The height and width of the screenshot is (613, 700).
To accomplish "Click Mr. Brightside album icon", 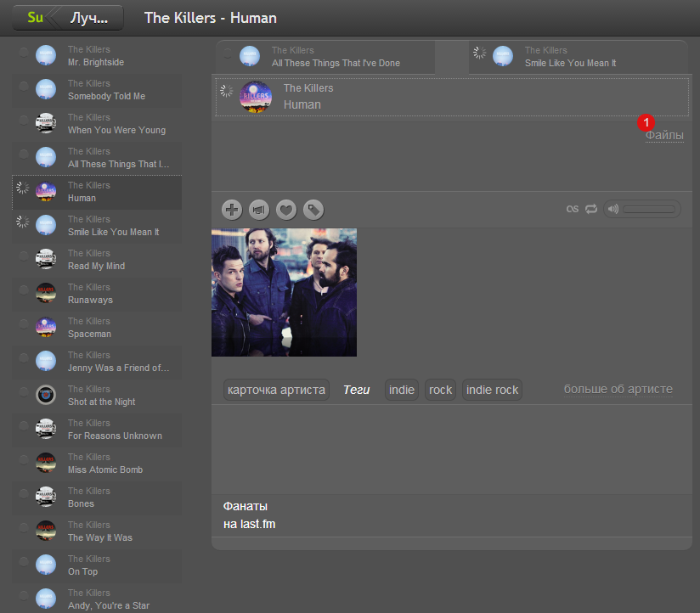I will pyautogui.click(x=46, y=55).
